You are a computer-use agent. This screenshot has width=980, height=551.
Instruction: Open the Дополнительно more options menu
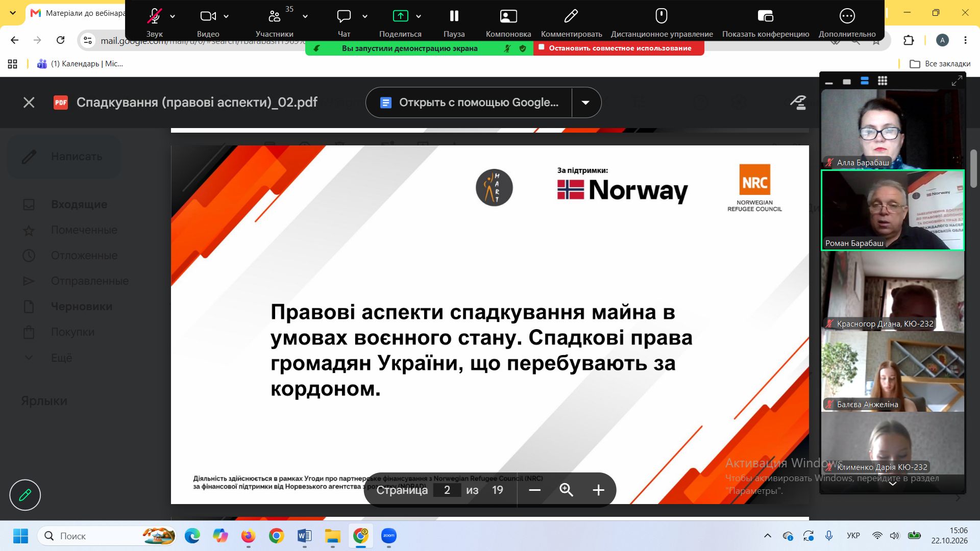click(x=847, y=22)
